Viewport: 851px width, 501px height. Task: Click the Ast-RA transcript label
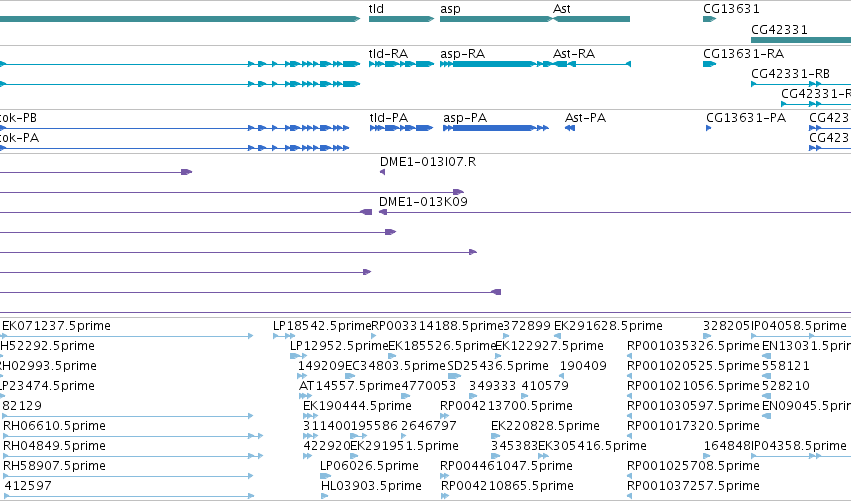[574, 54]
